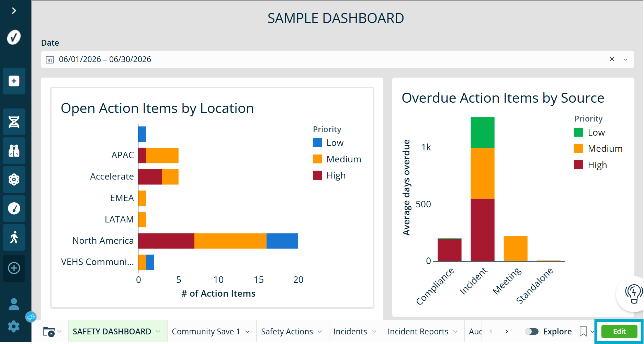Toggle the Explore switch
644x344 pixels.
click(532, 332)
